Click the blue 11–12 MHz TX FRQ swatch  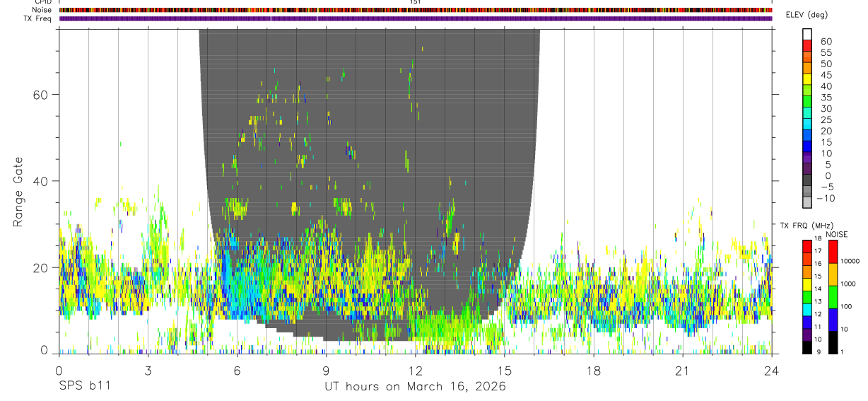coord(807,321)
